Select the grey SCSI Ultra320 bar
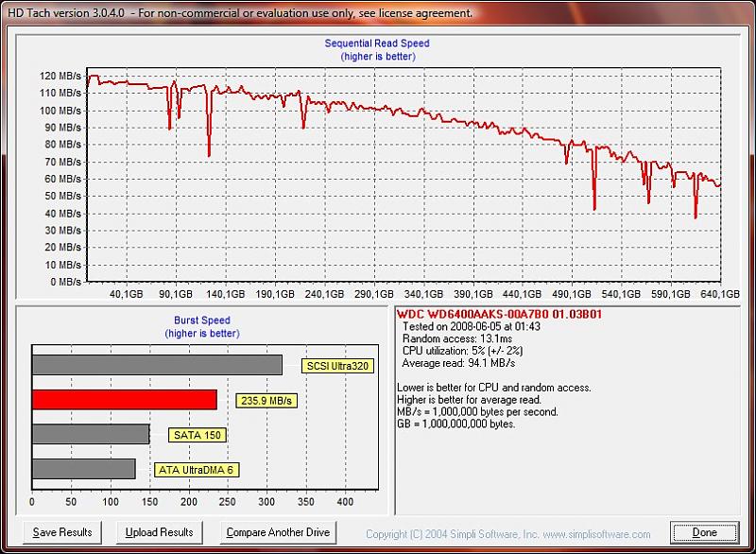Image resolution: width=756 pixels, height=554 pixels. pos(157,365)
